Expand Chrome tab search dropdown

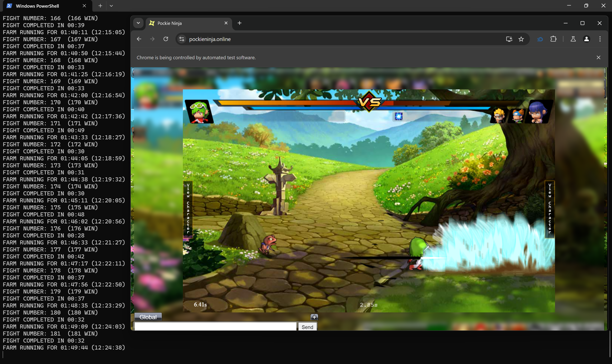[x=138, y=23]
